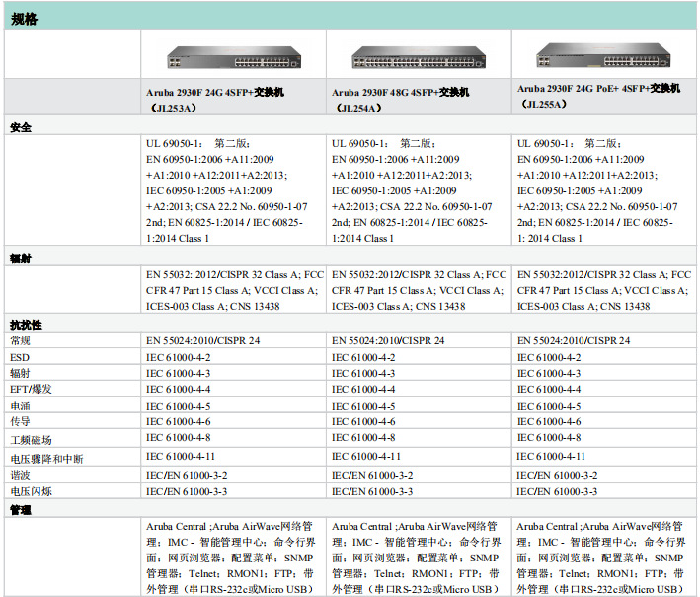Click the PoE+ JL255A switch product image

(x=603, y=55)
